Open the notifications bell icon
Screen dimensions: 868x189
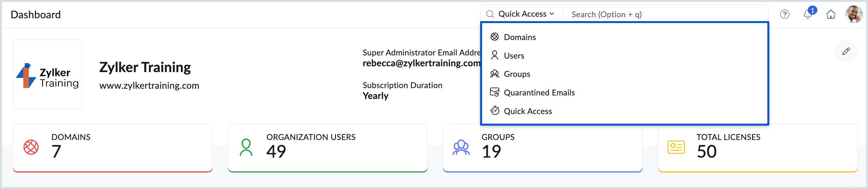pyautogui.click(x=808, y=14)
